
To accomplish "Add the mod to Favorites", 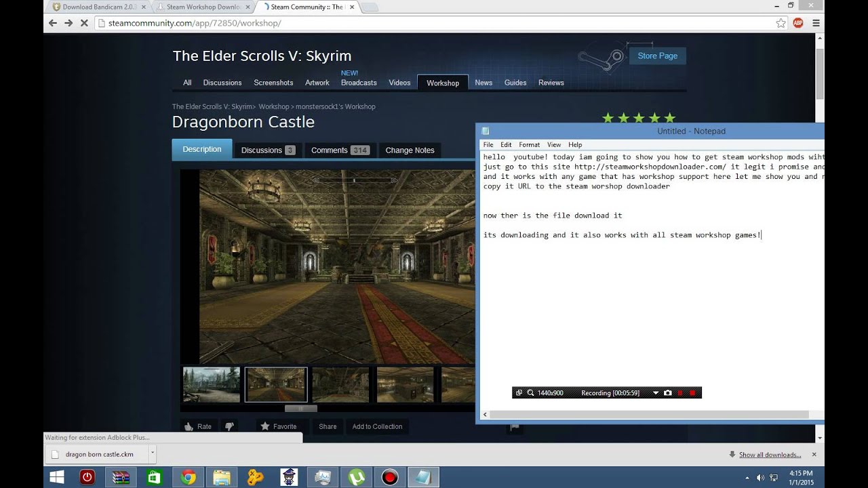I will click(279, 426).
